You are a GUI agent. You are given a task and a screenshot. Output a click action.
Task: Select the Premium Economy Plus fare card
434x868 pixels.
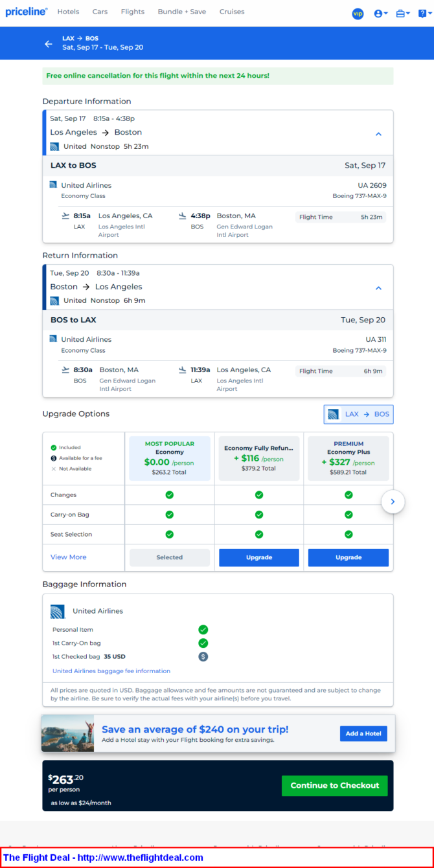pyautogui.click(x=348, y=458)
